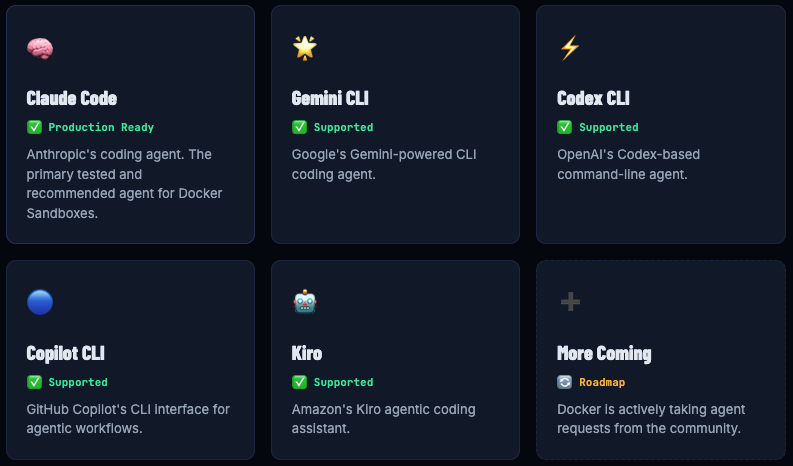Viewport: 793px width, 466px height.
Task: Click the glowing star icon for Gemini CLI
Action: click(x=304, y=47)
